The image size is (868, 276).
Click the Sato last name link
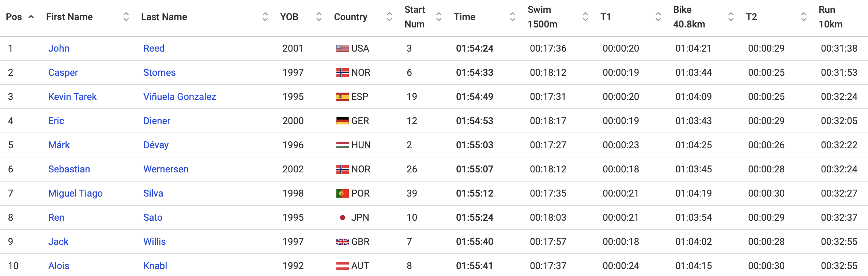[x=153, y=217]
